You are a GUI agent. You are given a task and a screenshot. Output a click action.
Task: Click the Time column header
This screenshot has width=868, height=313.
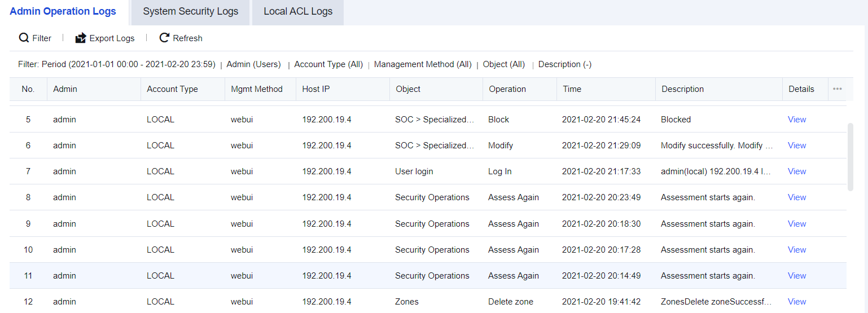[x=572, y=89]
